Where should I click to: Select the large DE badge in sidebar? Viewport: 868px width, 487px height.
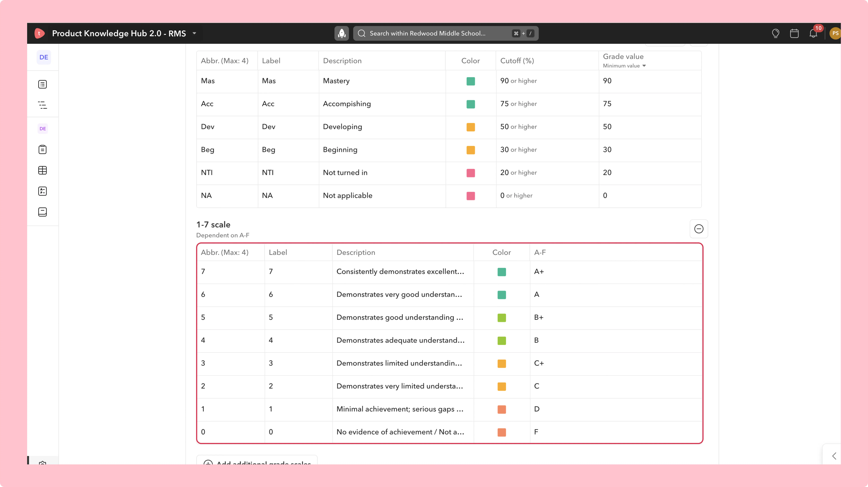44,57
